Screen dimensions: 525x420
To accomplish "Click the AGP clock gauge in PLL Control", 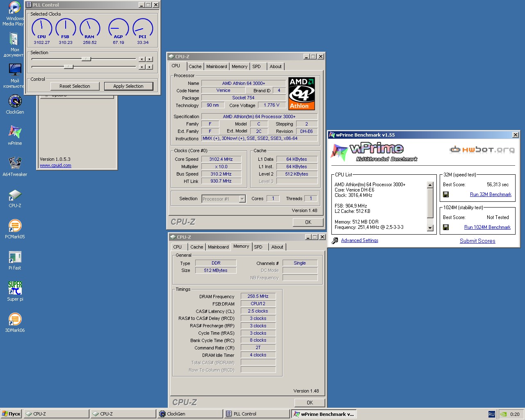I will (118, 29).
